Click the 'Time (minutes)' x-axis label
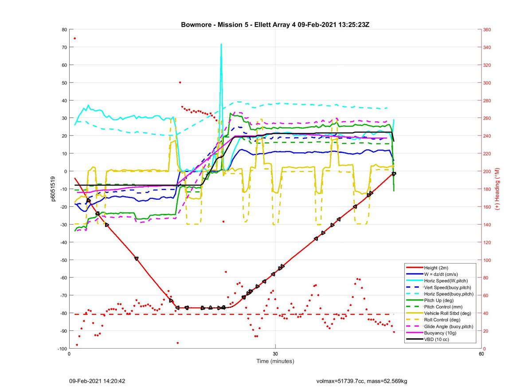The width and height of the screenshot is (532, 392). click(x=275, y=361)
